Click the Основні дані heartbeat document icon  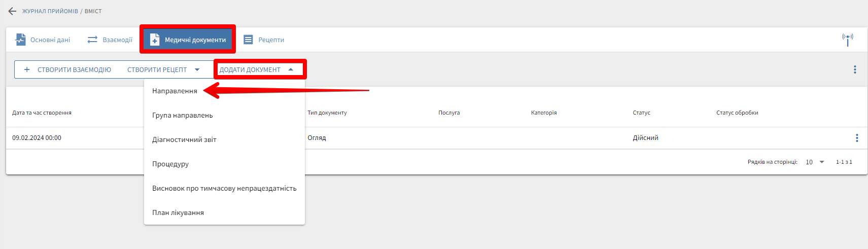point(20,40)
